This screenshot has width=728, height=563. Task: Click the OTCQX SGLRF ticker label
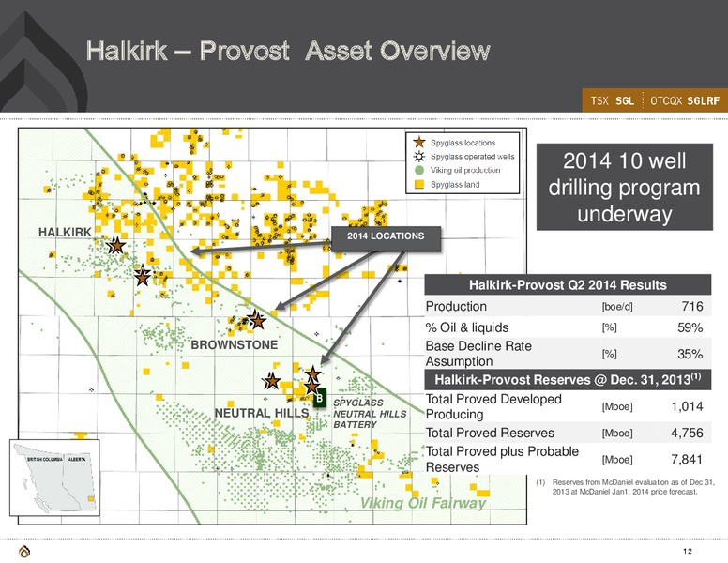tap(685, 100)
